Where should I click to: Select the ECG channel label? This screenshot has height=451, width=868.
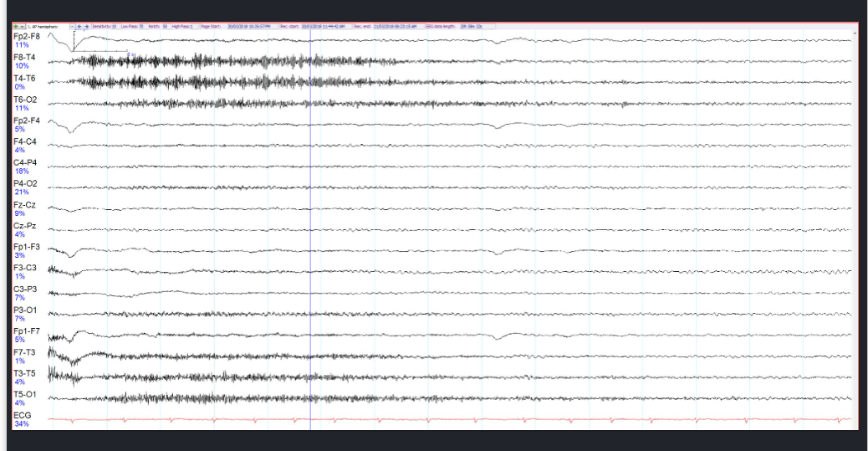click(x=22, y=416)
